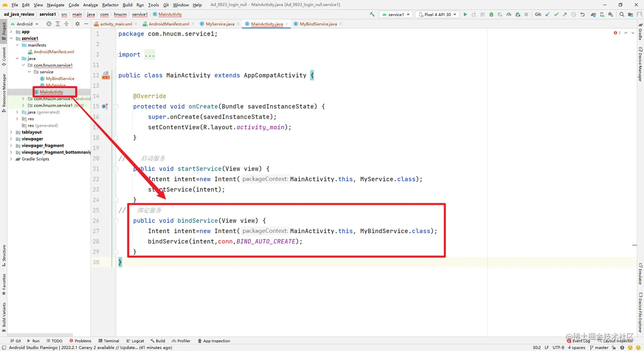Collapse the service1 module node
Screen dimensions: 644x351
point(11,38)
